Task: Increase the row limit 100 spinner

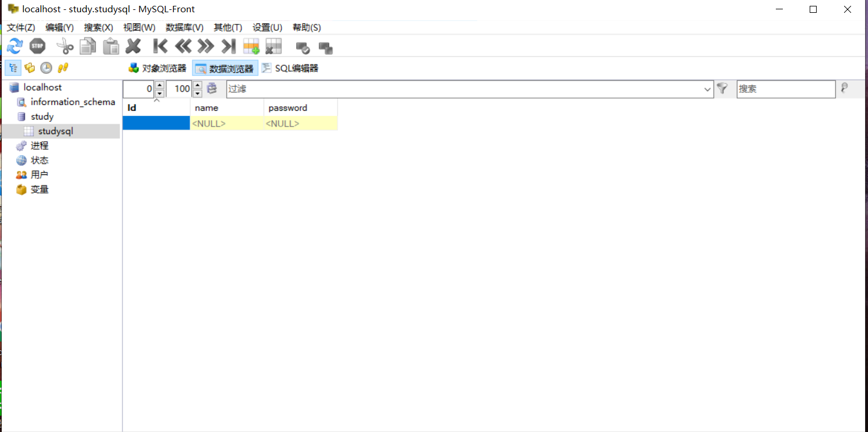Action: click(197, 85)
